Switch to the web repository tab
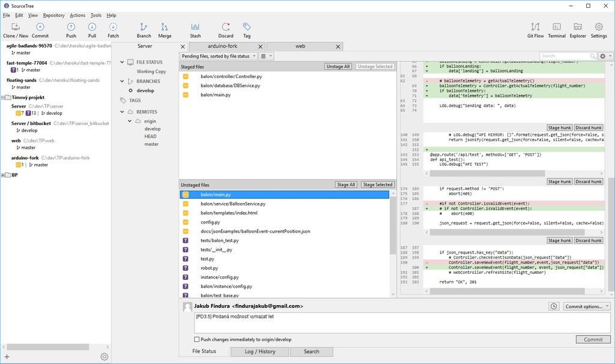Image resolution: width=615 pixels, height=364 pixels. click(x=300, y=46)
